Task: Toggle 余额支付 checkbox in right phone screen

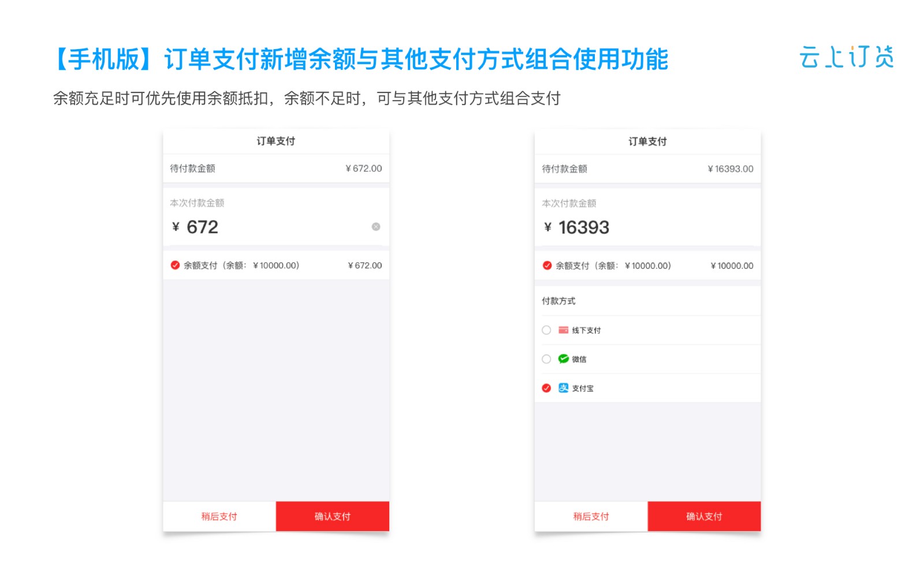Action: click(x=547, y=266)
